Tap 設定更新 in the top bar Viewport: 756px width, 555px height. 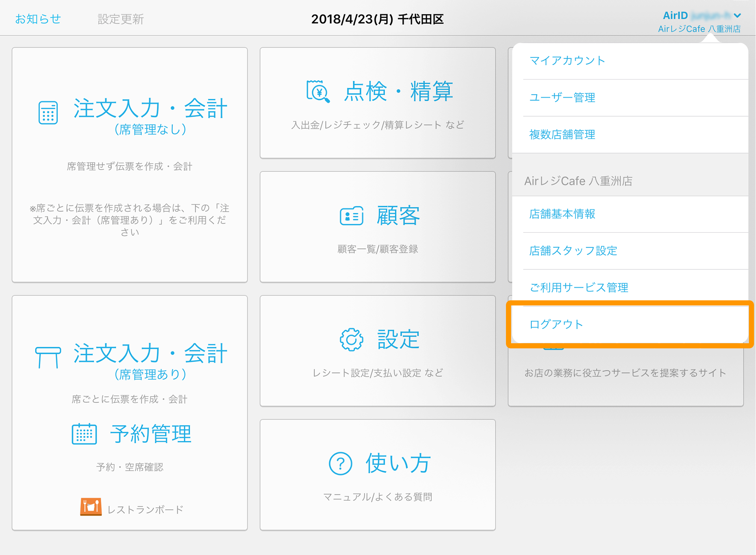(120, 19)
